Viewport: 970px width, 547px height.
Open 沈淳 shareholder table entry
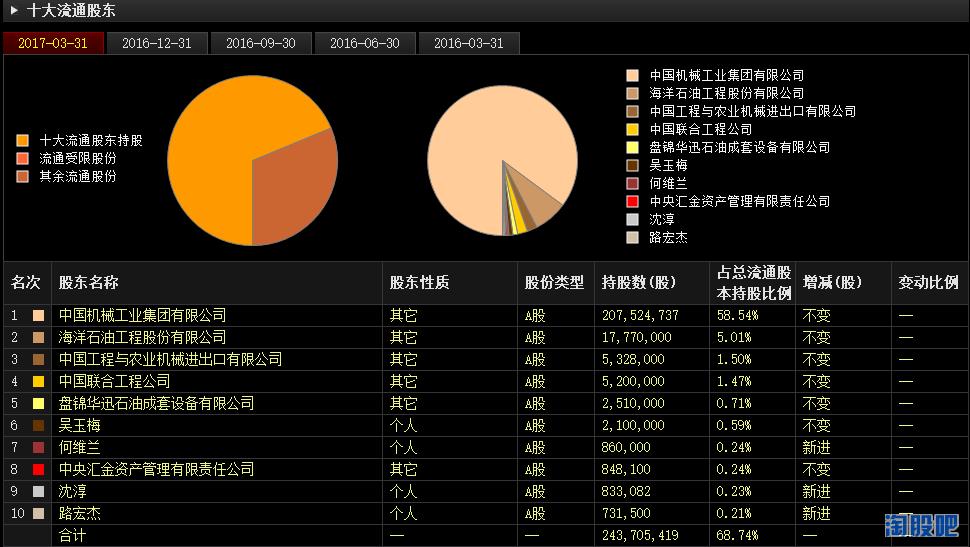point(72,491)
